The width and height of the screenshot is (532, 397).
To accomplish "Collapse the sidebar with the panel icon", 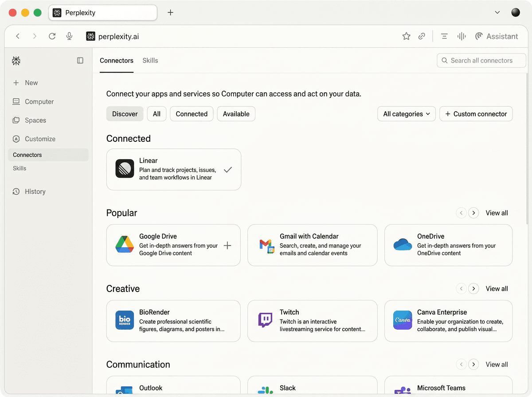I will pos(80,61).
